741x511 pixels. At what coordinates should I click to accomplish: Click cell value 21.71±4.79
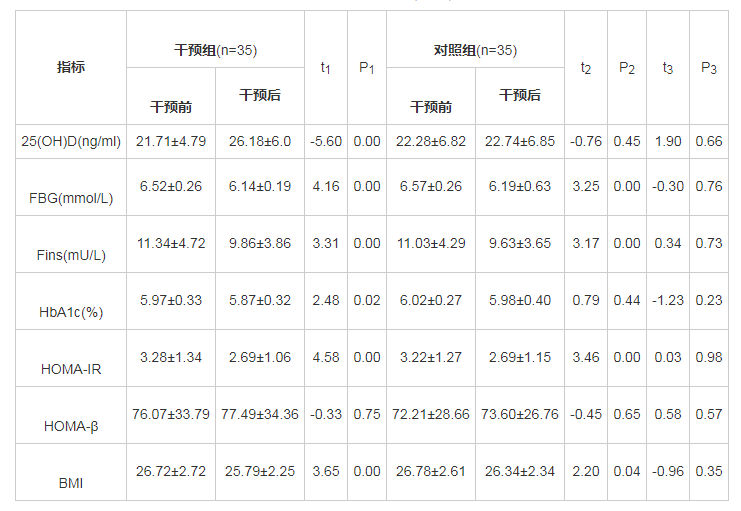pos(171,141)
